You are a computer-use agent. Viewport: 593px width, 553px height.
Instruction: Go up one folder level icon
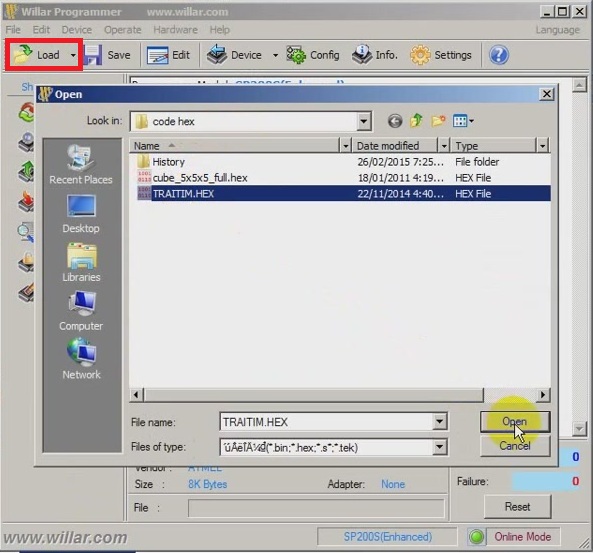click(416, 121)
